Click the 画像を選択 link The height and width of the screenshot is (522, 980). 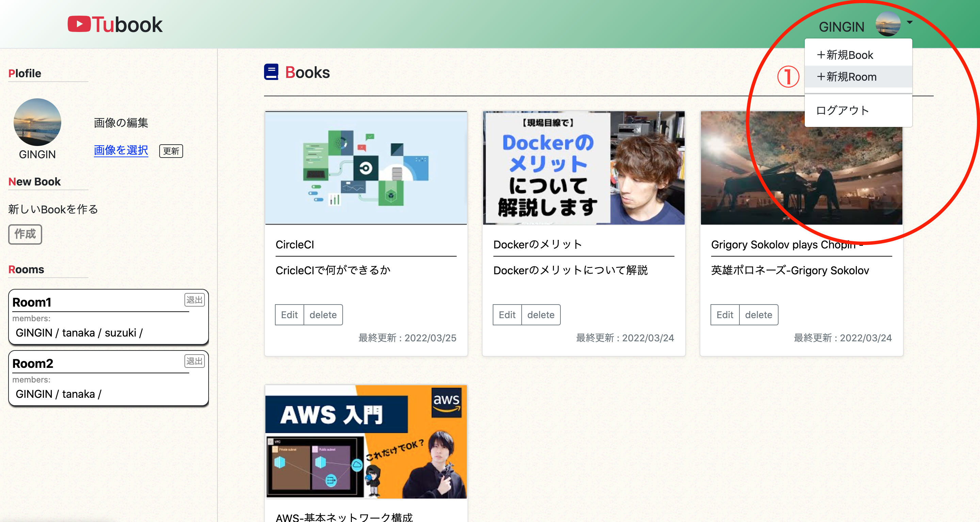121,150
